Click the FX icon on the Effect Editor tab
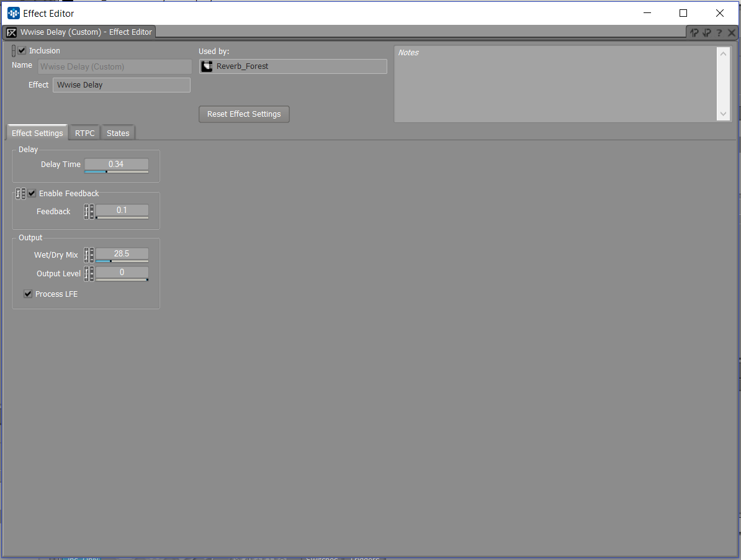This screenshot has width=741, height=560. [11, 32]
